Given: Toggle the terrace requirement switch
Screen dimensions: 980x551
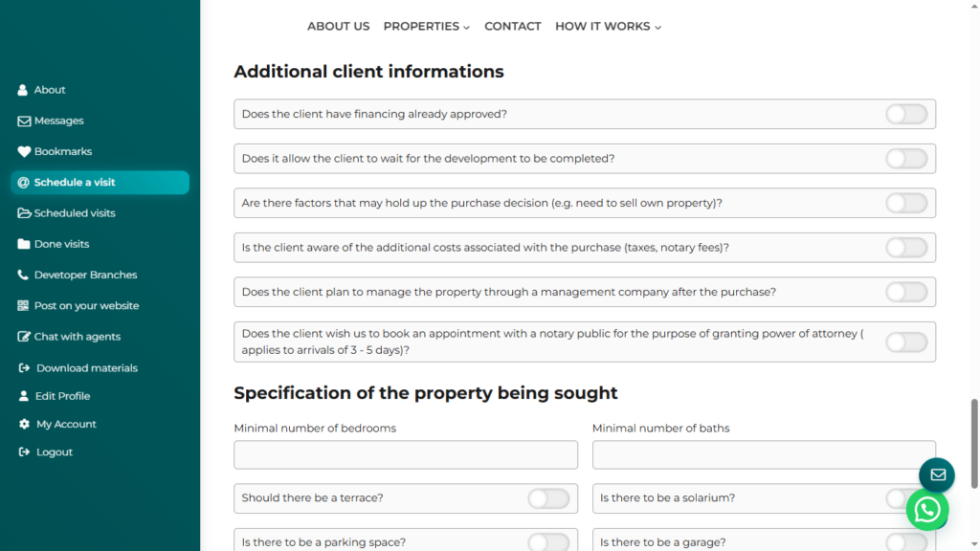Looking at the screenshot, I should click(x=548, y=498).
